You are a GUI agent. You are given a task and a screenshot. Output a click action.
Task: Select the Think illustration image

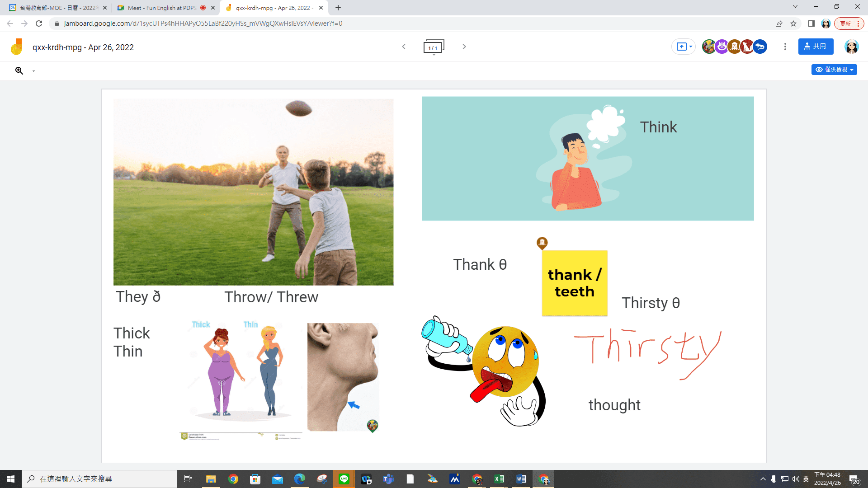pos(588,159)
